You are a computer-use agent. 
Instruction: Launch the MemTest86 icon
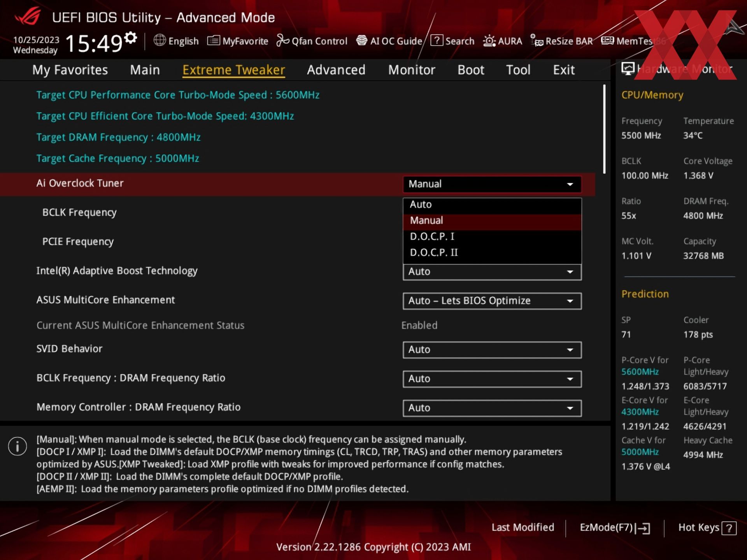[x=607, y=40]
